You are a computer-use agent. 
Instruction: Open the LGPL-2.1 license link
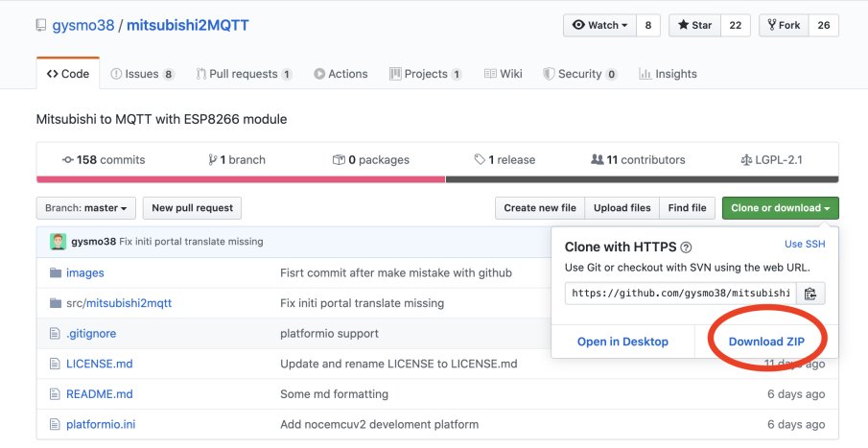tap(772, 160)
